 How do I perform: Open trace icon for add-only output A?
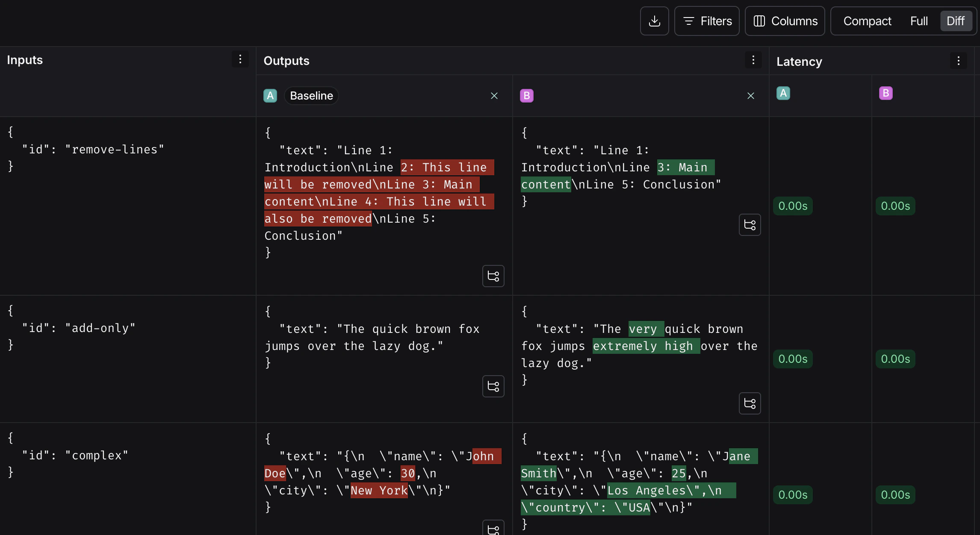(x=493, y=386)
